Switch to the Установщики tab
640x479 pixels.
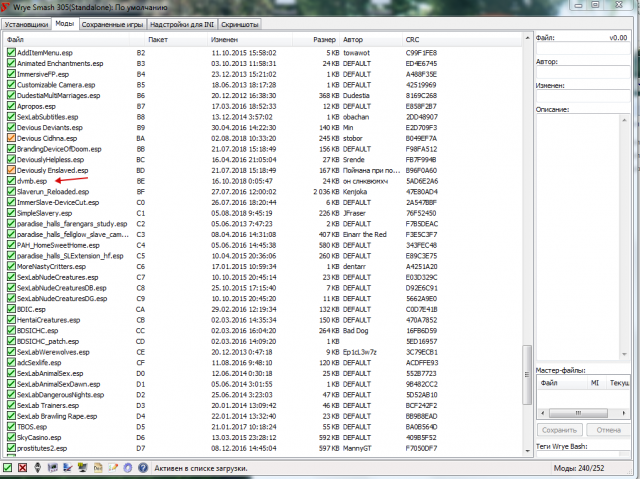click(26, 22)
